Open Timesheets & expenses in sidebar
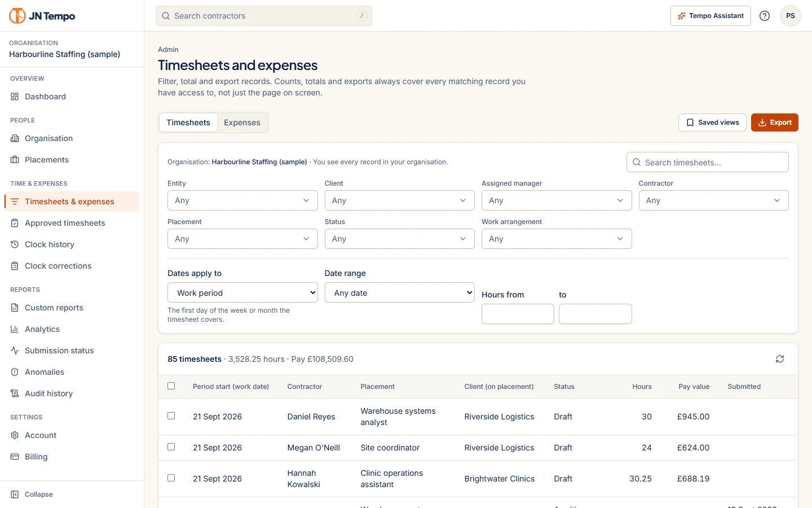This screenshot has height=508, width=812. tap(72, 202)
